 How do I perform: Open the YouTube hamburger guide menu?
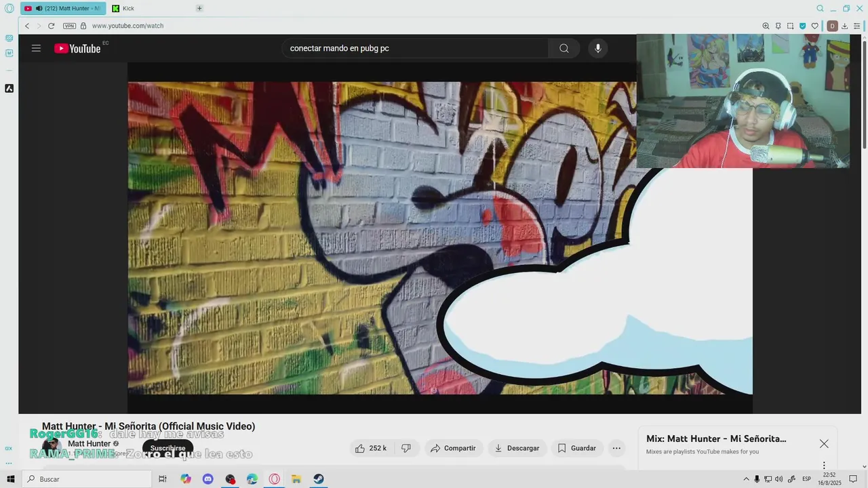pos(36,48)
